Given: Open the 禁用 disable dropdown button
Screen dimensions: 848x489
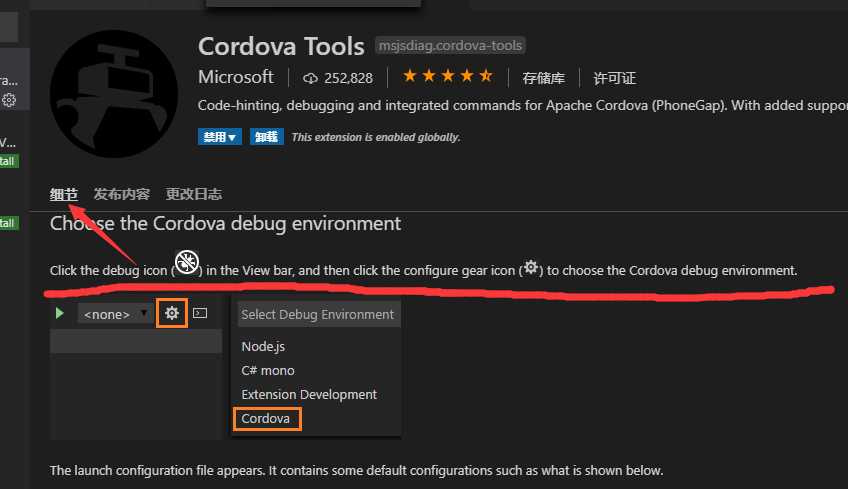Looking at the screenshot, I should [220, 137].
